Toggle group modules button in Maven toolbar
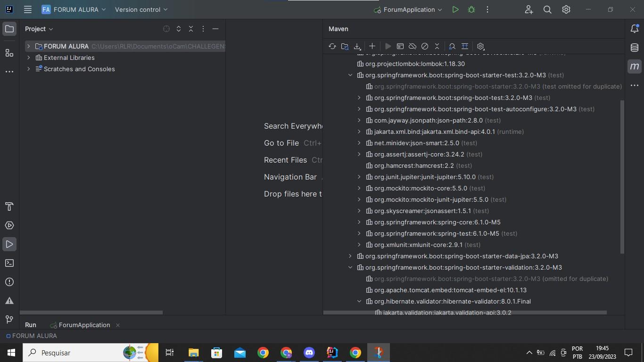The height and width of the screenshot is (362, 644). pos(465,46)
